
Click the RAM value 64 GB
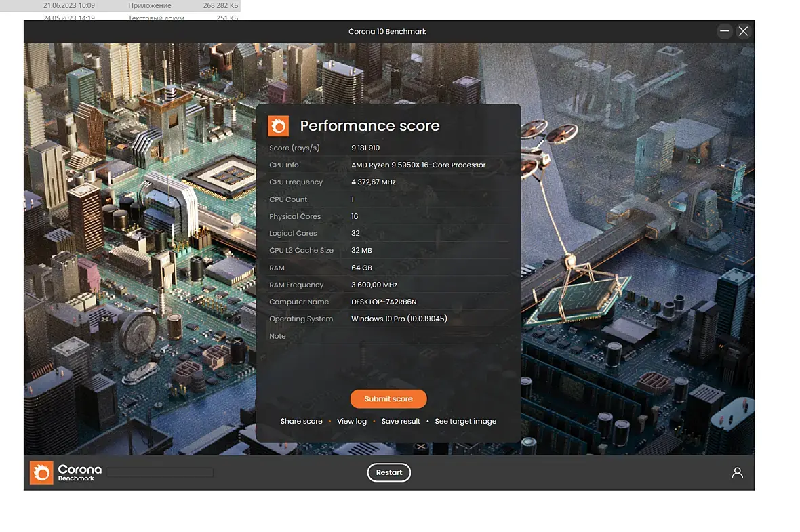click(x=361, y=268)
